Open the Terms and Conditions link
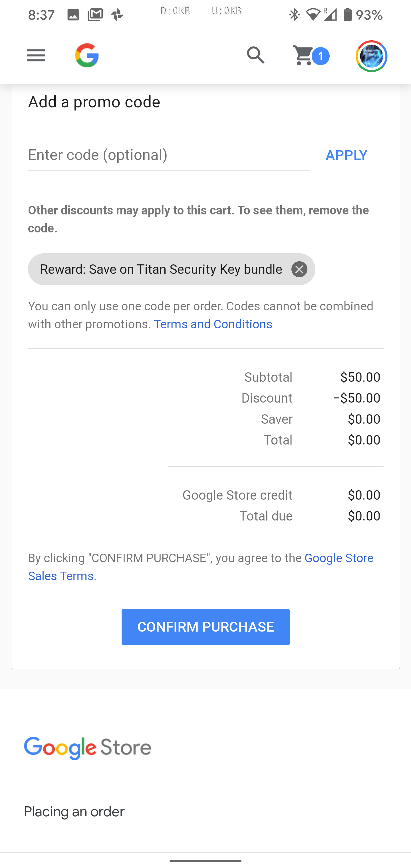 (x=213, y=324)
